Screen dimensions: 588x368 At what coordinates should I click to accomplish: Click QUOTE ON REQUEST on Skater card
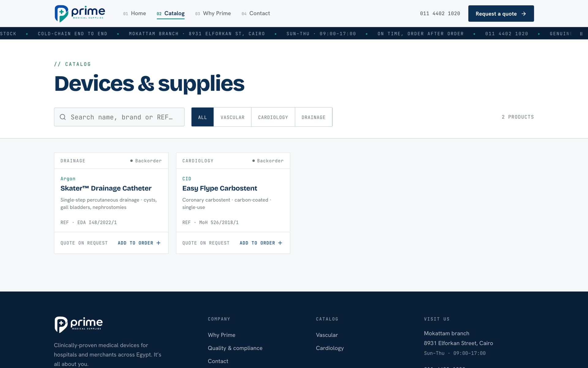(x=84, y=243)
